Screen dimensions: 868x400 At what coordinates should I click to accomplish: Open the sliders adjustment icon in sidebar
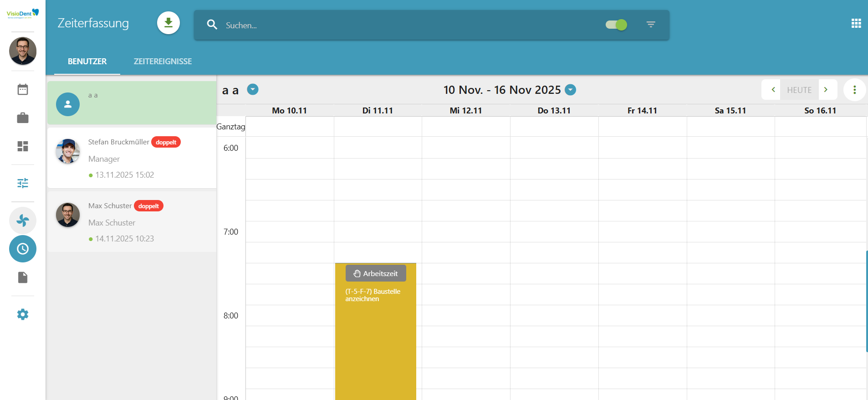click(23, 183)
